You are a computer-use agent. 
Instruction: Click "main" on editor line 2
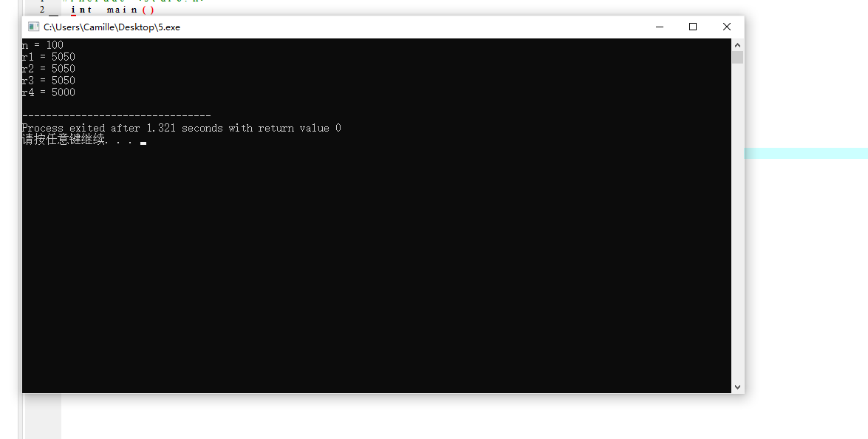123,10
